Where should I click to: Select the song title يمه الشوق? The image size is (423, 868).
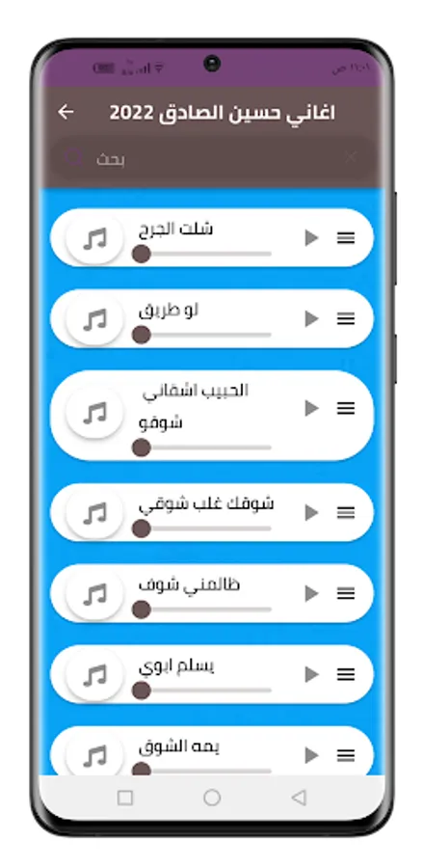(179, 747)
